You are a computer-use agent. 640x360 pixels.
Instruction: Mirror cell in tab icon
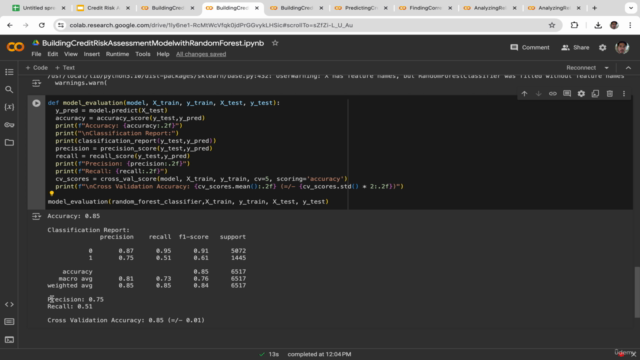click(596, 94)
